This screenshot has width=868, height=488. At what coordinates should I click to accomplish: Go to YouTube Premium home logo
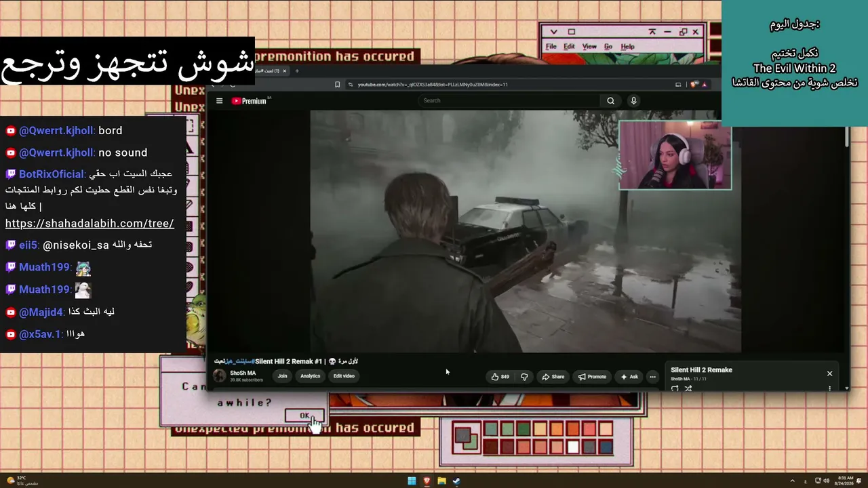pyautogui.click(x=250, y=101)
